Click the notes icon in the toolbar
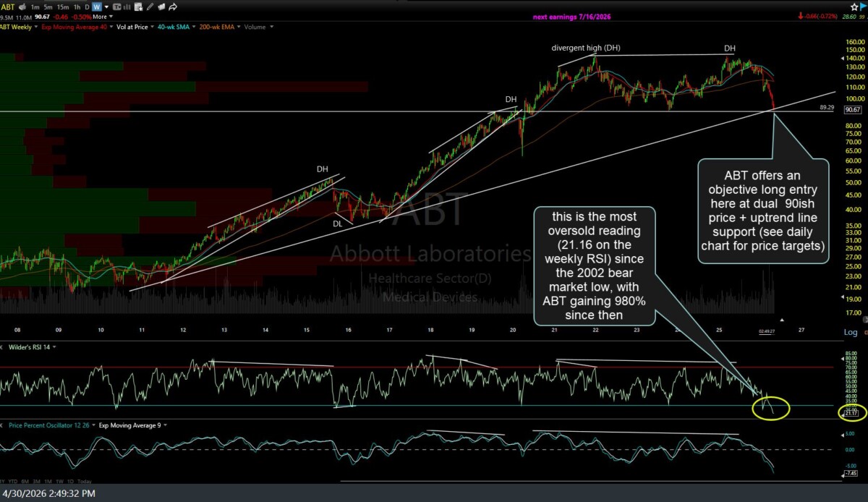This screenshot has width=868, height=502. point(161,7)
